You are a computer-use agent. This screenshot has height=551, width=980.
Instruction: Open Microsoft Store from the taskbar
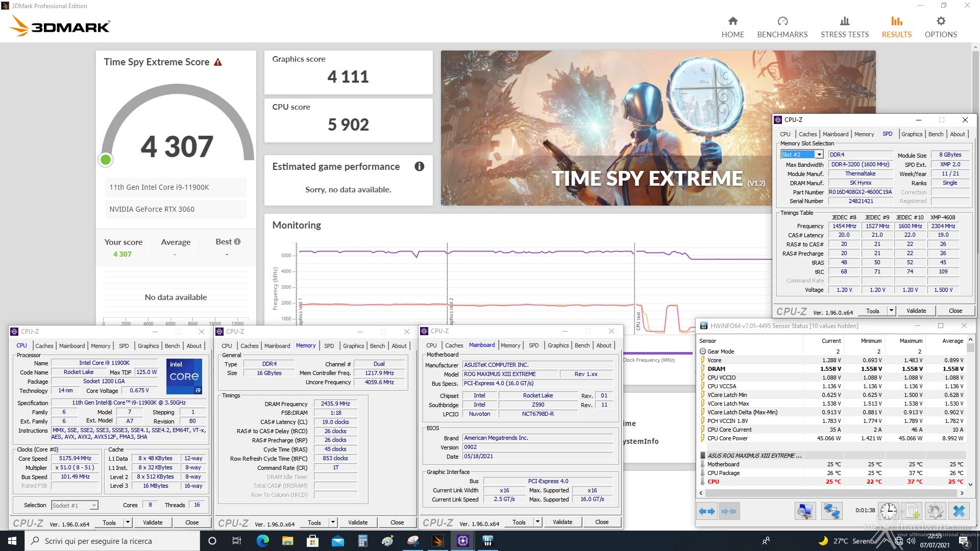pos(312,541)
